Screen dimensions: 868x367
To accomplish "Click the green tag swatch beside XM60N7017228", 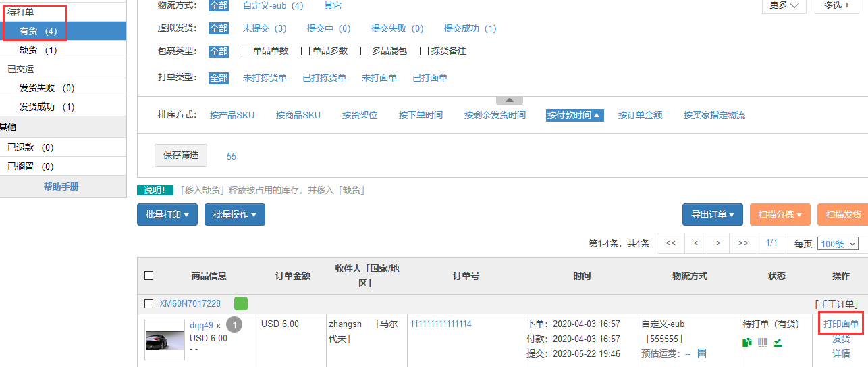I will click(241, 303).
